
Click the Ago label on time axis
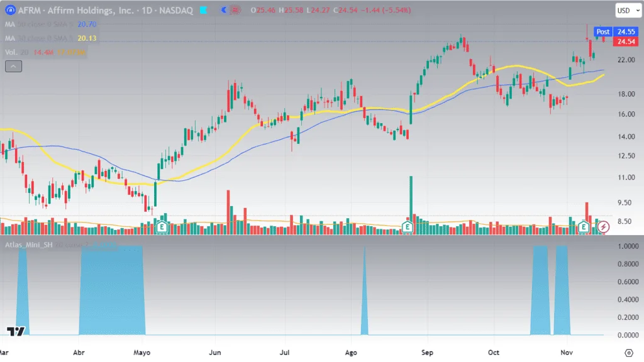tap(351, 353)
